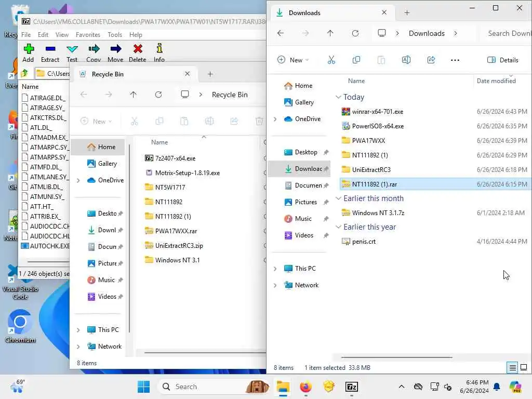
Task: Open the New dropdown in Downloads window
Action: [x=293, y=60]
